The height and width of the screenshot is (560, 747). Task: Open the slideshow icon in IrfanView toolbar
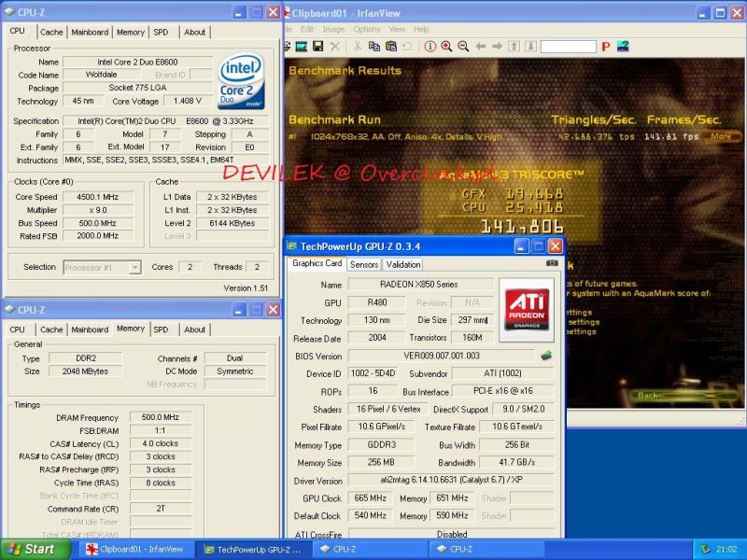click(301, 46)
